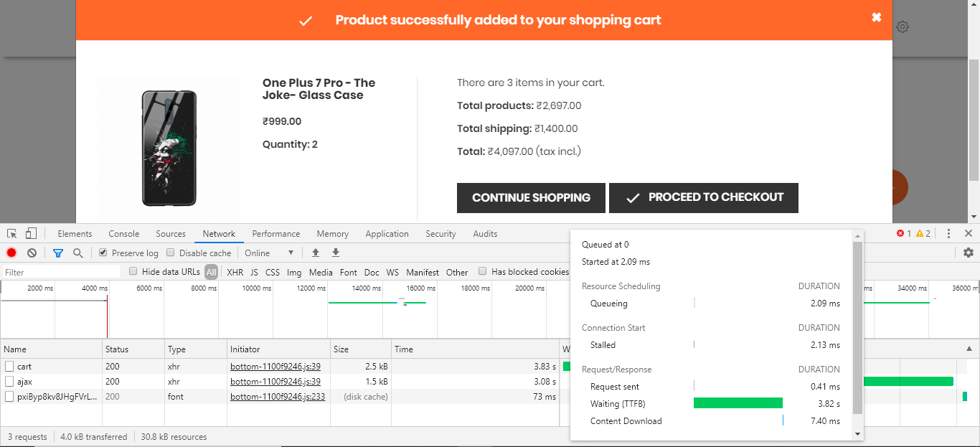Open the network search magnifier

click(77, 253)
